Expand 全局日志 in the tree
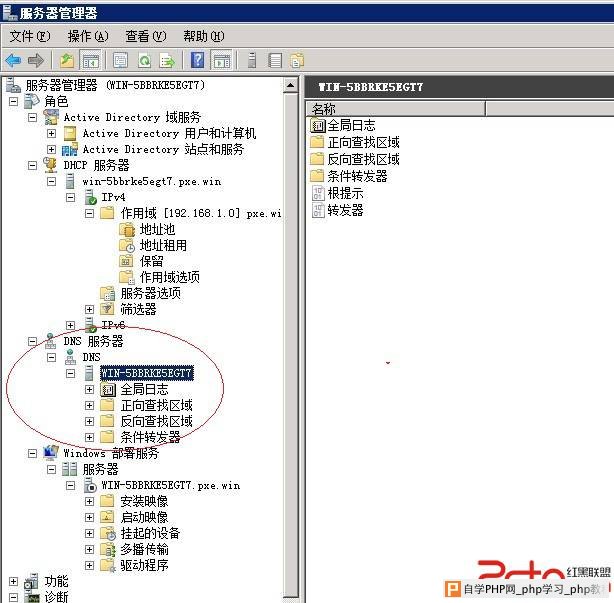 pos(89,389)
